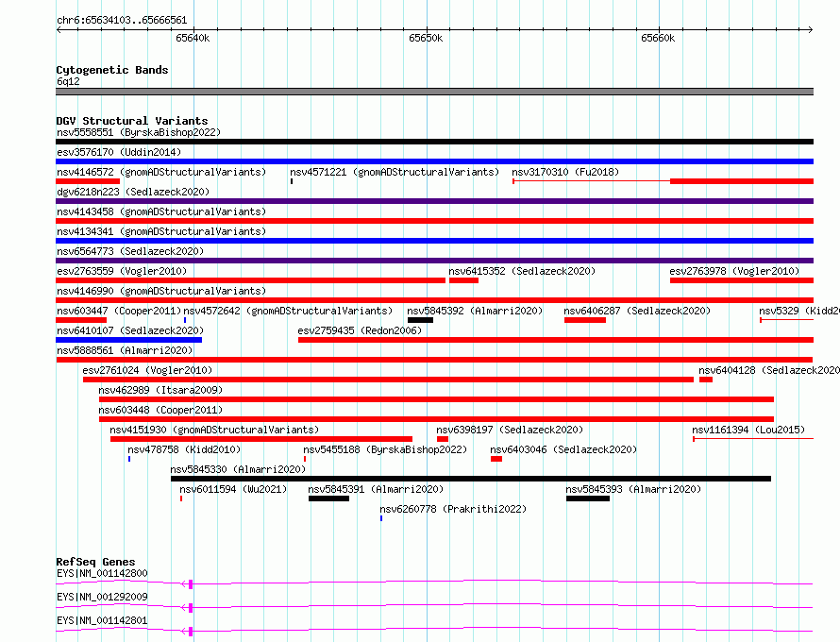840x642 pixels.
Task: Click the nsv5558551 (ByrskaBishop2022) variant label
Action: pyautogui.click(x=139, y=132)
